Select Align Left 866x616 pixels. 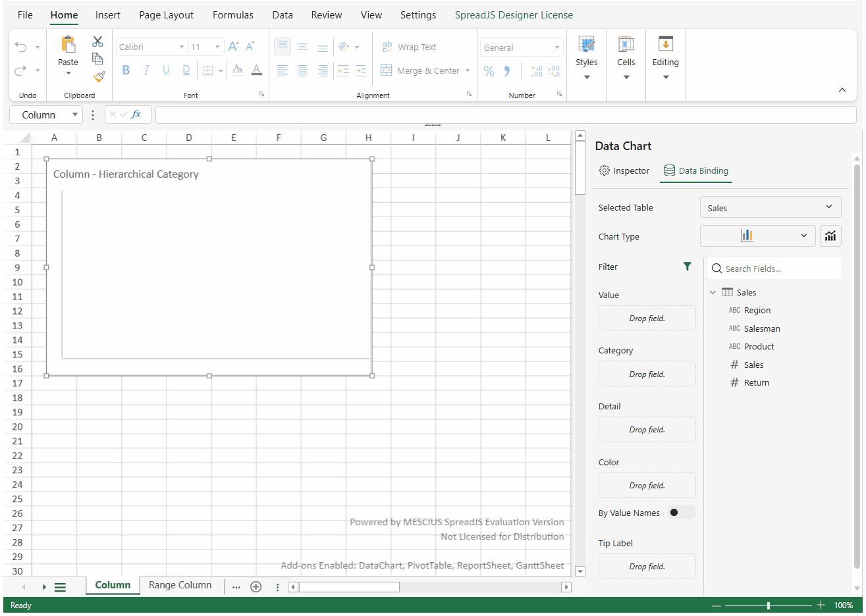click(283, 70)
